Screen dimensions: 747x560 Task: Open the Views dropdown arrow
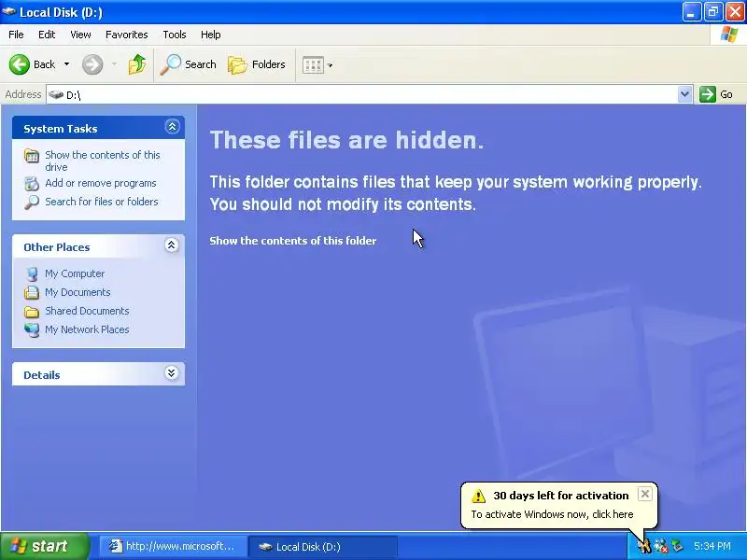tap(330, 64)
